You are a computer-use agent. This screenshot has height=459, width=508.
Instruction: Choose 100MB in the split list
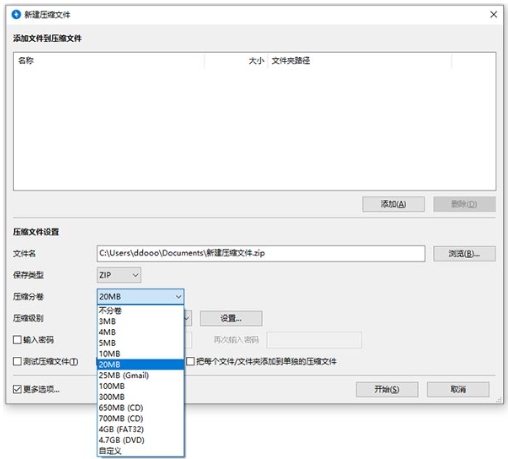click(140, 386)
